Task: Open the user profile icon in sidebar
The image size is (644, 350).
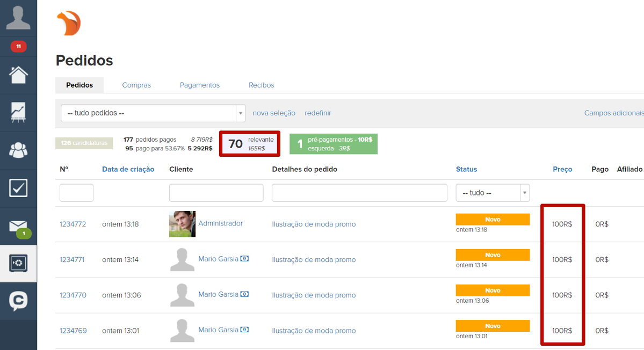Action: click(x=18, y=18)
